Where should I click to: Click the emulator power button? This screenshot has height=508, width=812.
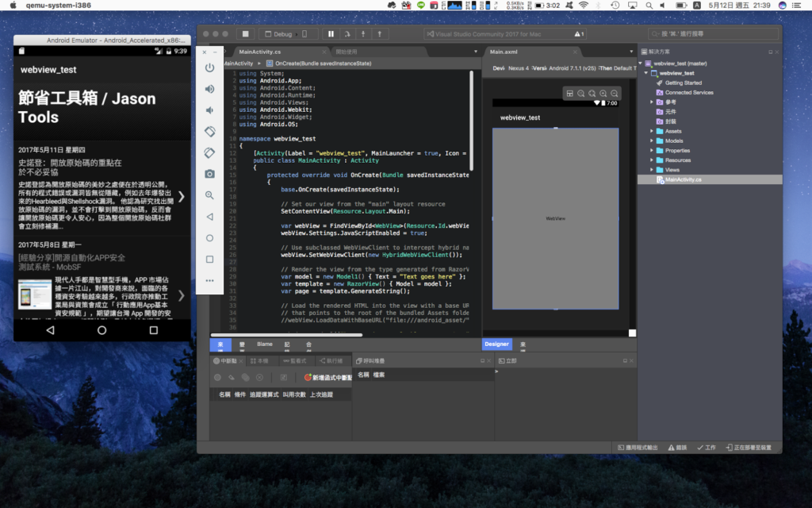(209, 68)
